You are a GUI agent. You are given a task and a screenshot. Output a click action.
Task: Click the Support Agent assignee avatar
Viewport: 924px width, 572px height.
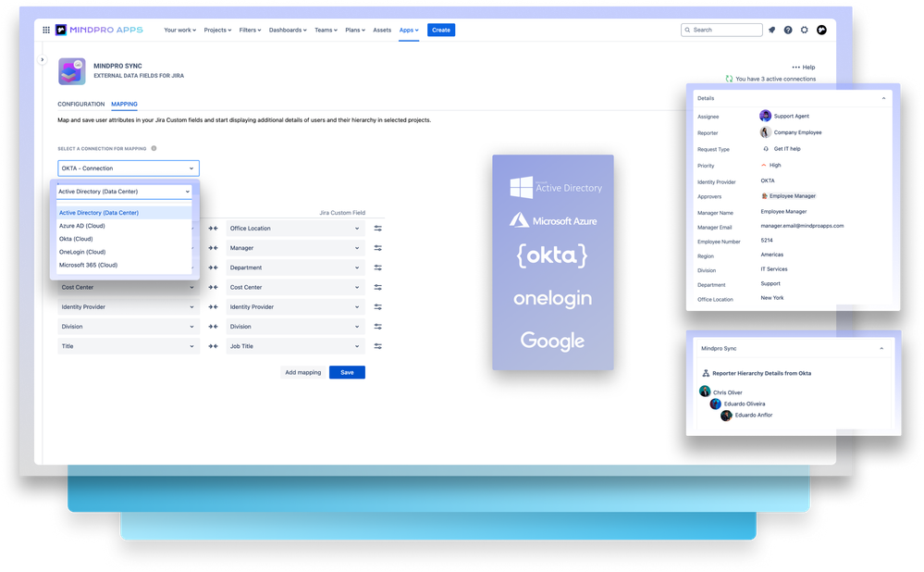[x=765, y=116]
